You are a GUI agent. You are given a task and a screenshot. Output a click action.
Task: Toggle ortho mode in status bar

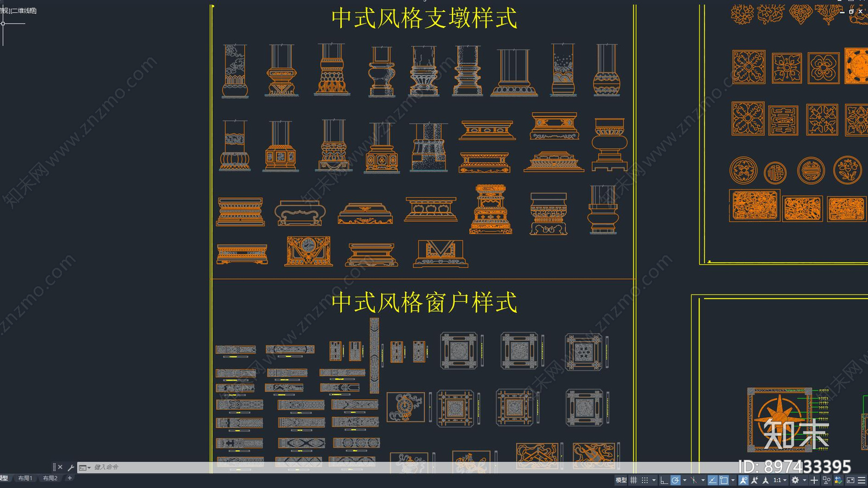tap(664, 480)
